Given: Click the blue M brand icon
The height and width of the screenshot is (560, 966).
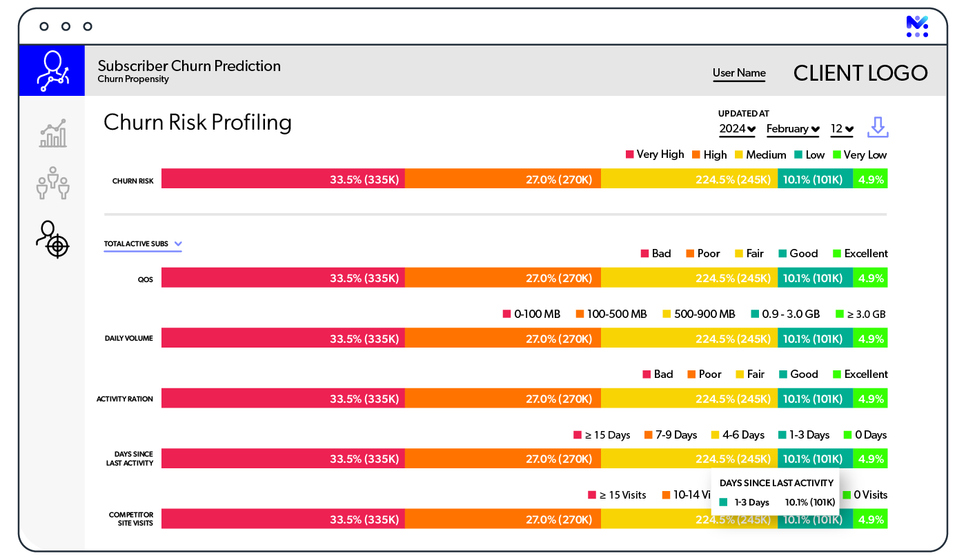Looking at the screenshot, I should [x=917, y=26].
